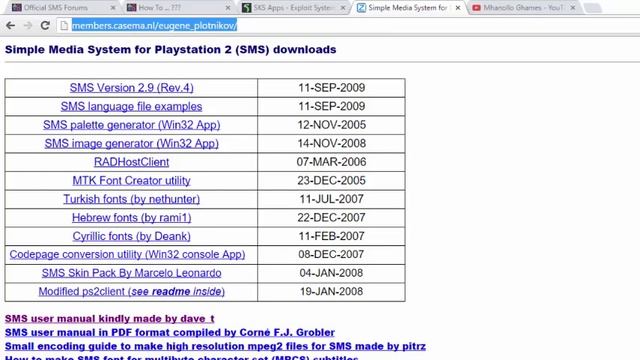This screenshot has width=640, height=360.
Task: Open the SMS Version 2.9 (Rev.4) link
Action: click(131, 88)
